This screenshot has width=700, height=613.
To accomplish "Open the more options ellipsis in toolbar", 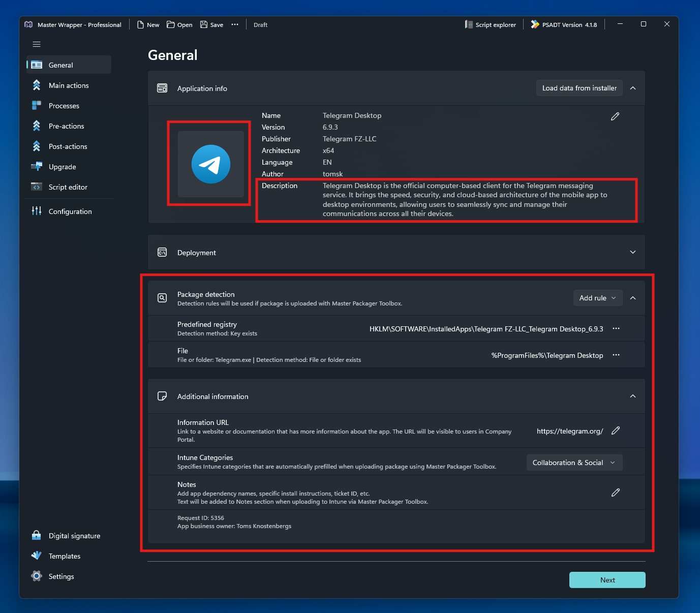I will [x=235, y=24].
